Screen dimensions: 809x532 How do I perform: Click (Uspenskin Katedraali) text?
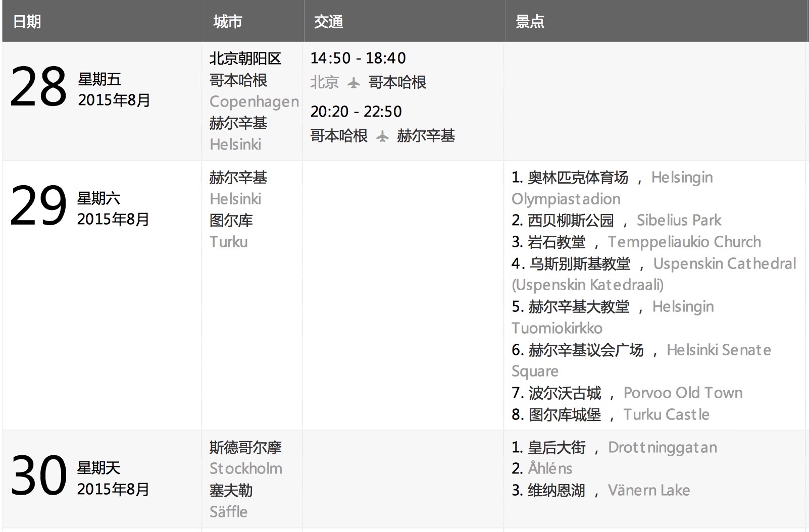pyautogui.click(x=588, y=285)
